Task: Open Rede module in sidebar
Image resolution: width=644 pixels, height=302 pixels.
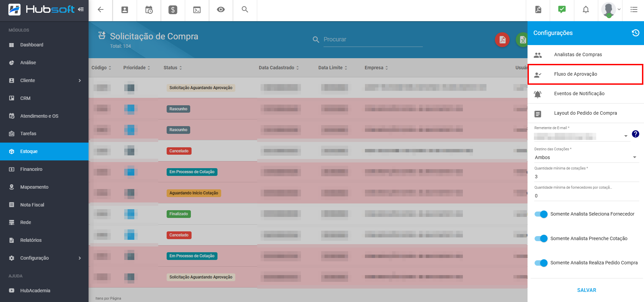Action: pyautogui.click(x=44, y=222)
